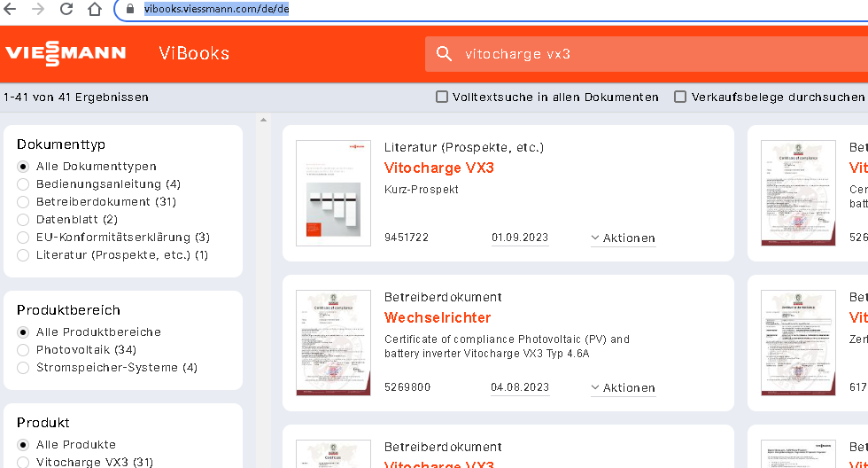
Task: Click the Viessmann logo
Action: tap(66, 54)
